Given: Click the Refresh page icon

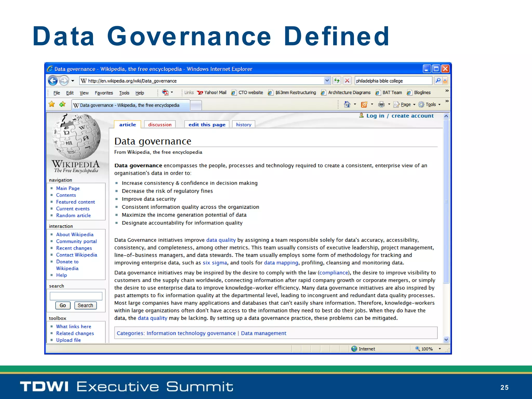Looking at the screenshot, I should (337, 81).
